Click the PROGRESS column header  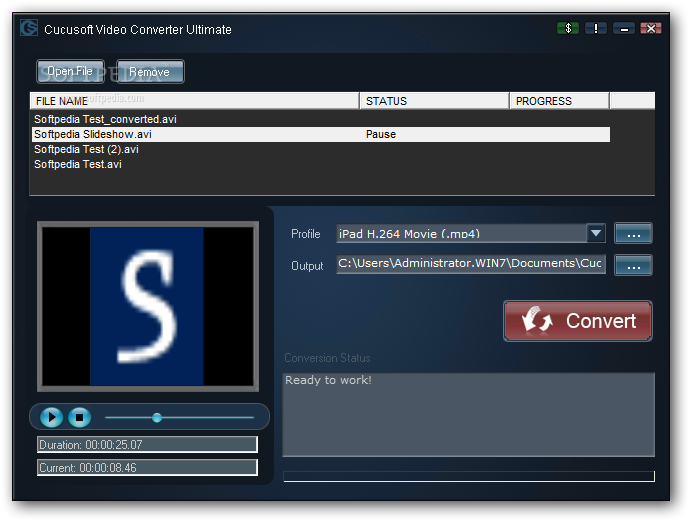[x=559, y=101]
